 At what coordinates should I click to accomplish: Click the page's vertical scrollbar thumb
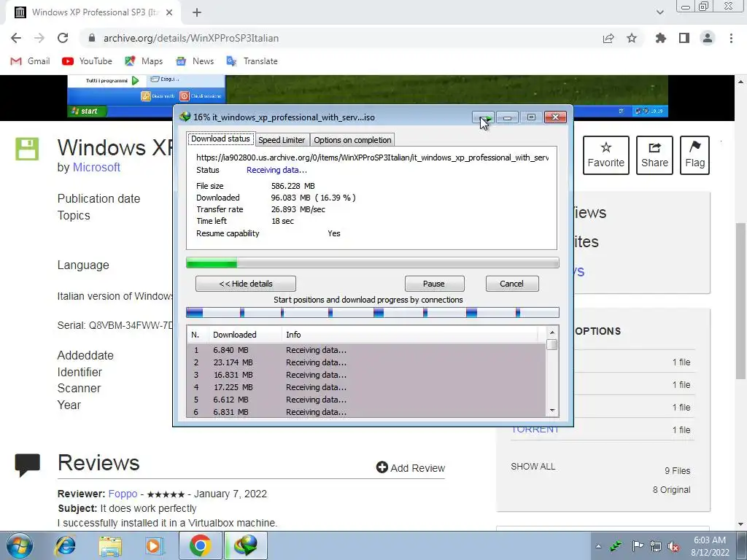(x=741, y=300)
